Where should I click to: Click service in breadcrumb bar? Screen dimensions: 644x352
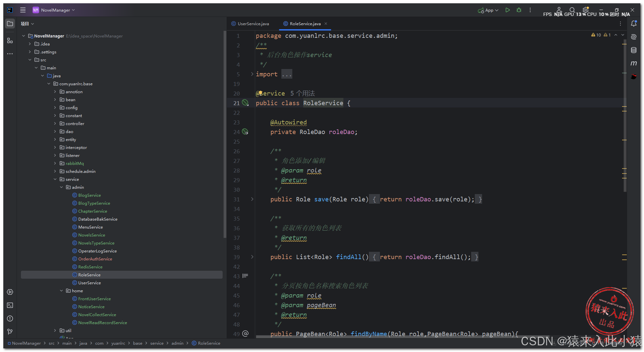157,343
